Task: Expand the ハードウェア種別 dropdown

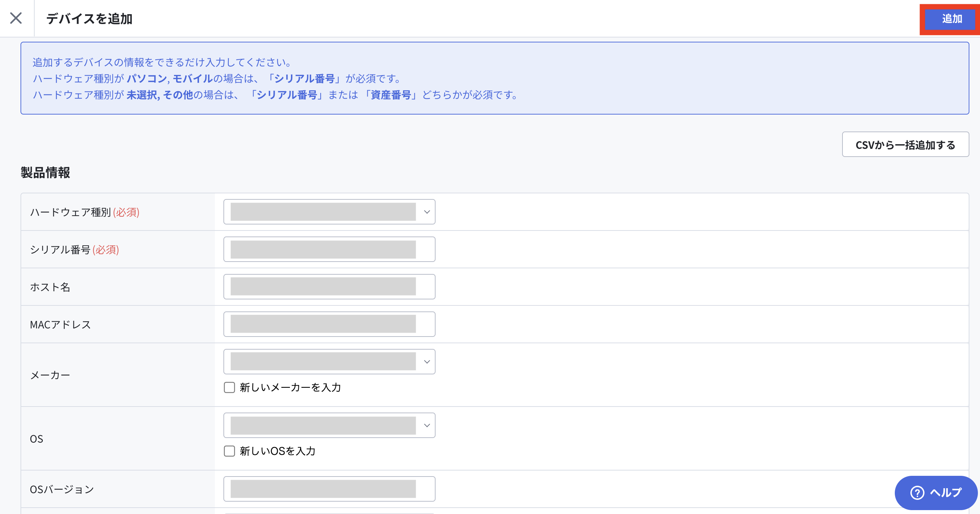Action: click(x=329, y=212)
